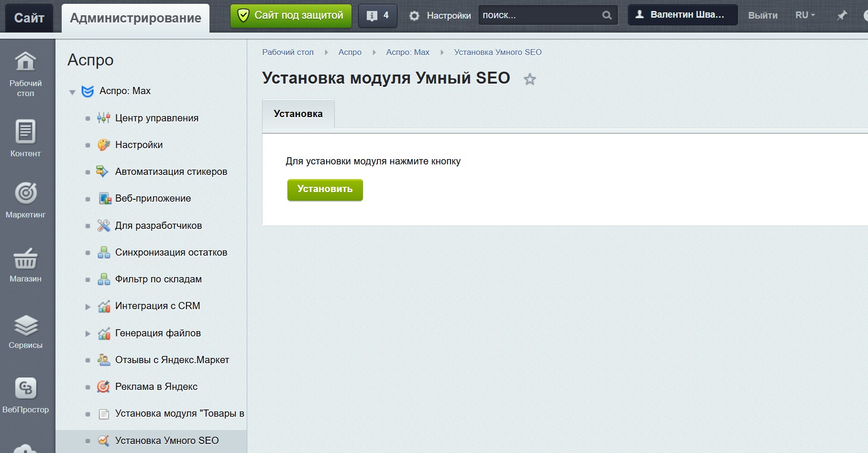Open the Контент sidebar section
Viewport: 868px width, 453px height.
point(25,138)
